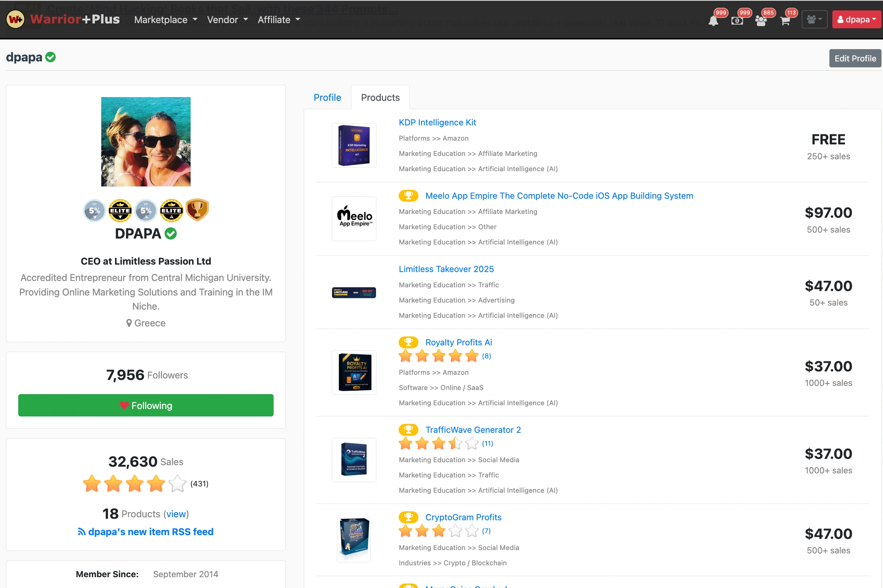Screen dimensions: 883x588
Task: Click the RSS feed icon
Action: (82, 532)
